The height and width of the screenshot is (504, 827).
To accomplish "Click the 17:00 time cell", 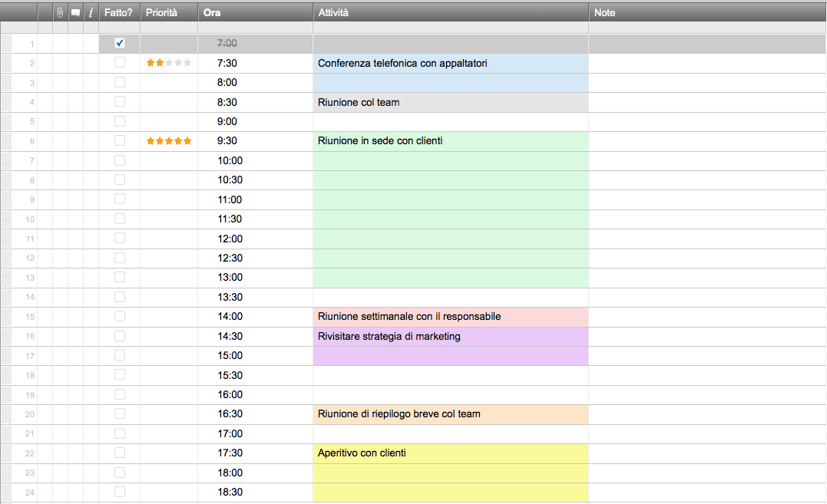I will (x=255, y=434).
